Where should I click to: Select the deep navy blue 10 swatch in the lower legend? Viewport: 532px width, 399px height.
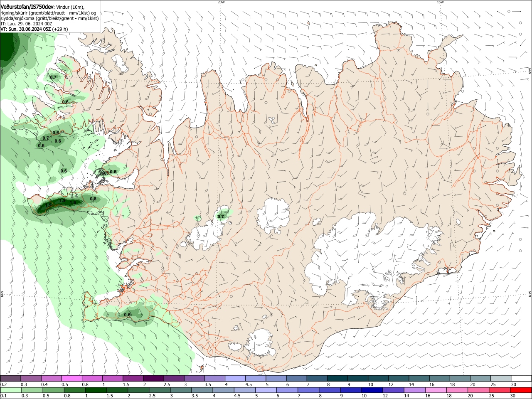point(372,390)
